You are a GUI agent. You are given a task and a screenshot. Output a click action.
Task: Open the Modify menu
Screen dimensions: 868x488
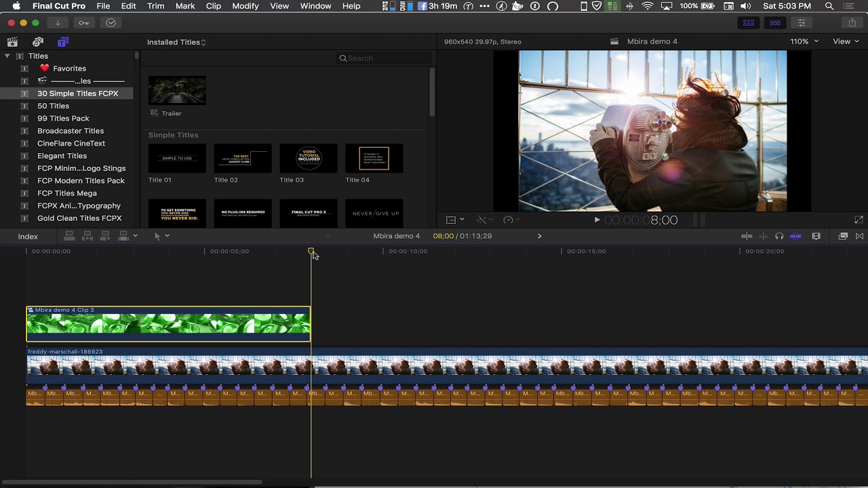pyautogui.click(x=245, y=6)
